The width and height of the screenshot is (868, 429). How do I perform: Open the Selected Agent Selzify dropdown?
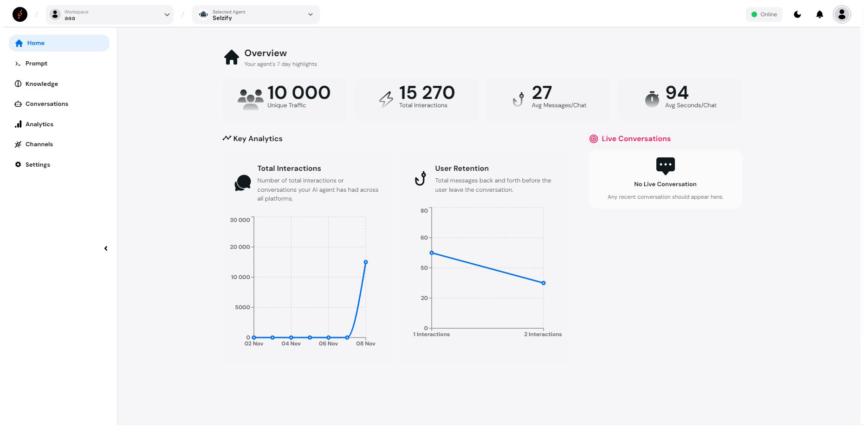click(256, 15)
